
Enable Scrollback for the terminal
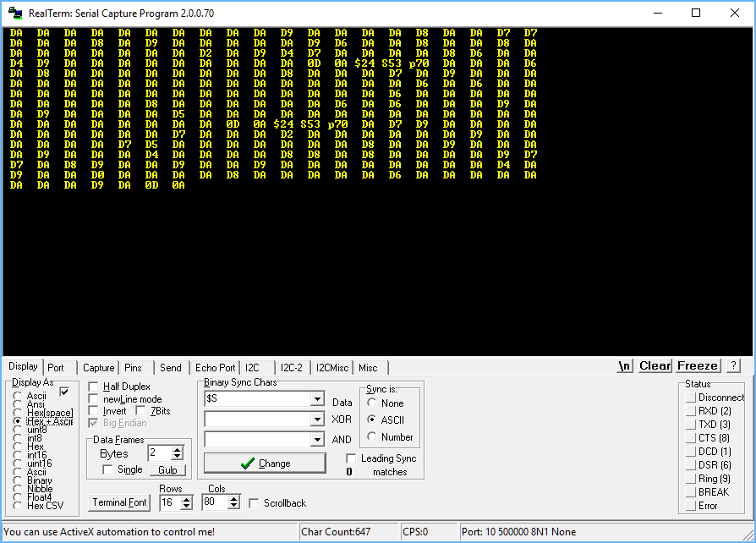point(252,502)
